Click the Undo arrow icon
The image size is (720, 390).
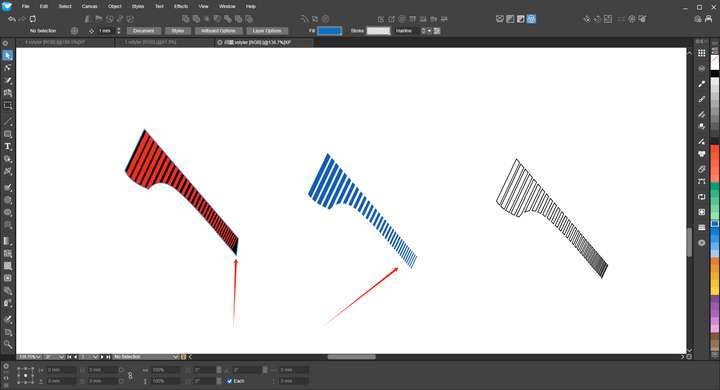point(12,19)
